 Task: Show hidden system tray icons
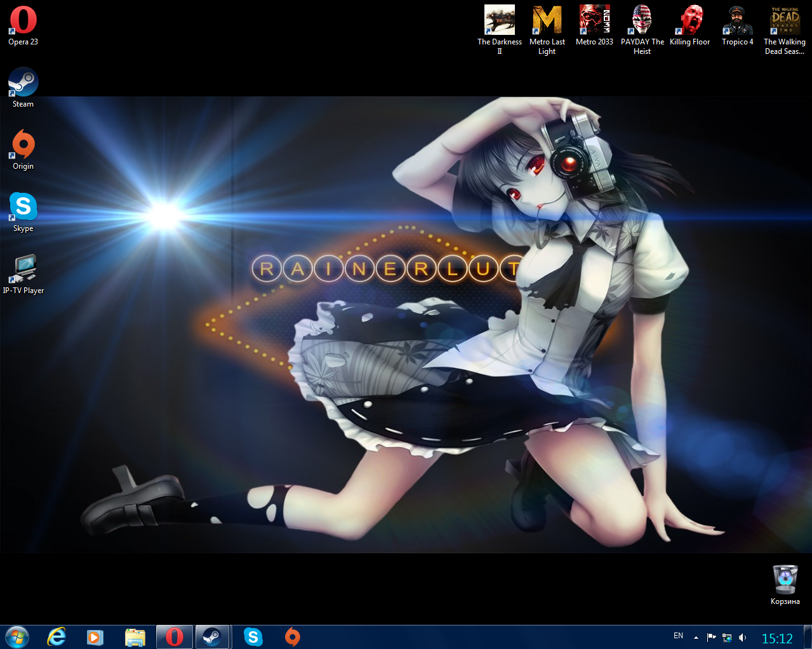tap(696, 638)
